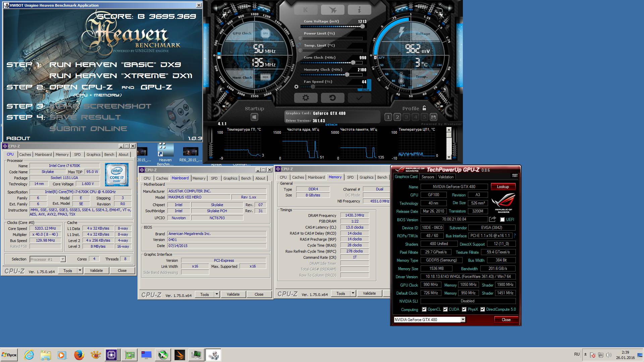The image size is (644, 362).
Task: Take GPU-Z screenshot with camera icon
Action: (515, 175)
